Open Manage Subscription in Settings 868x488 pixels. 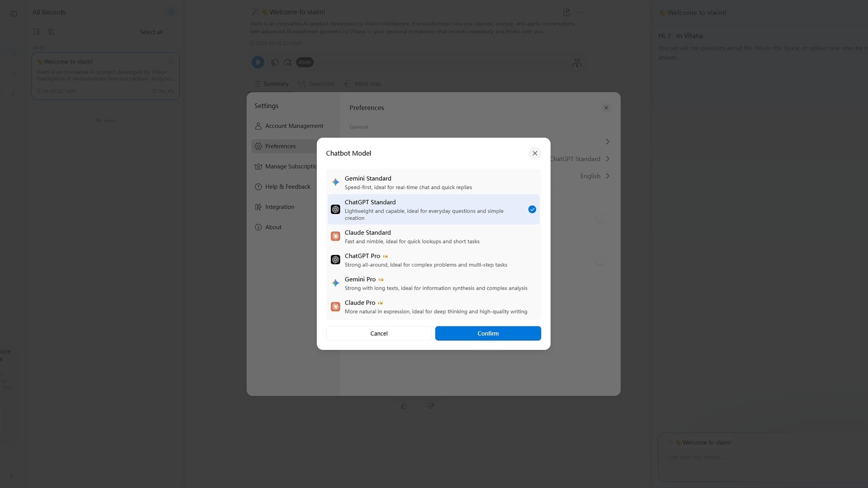tap(284, 167)
